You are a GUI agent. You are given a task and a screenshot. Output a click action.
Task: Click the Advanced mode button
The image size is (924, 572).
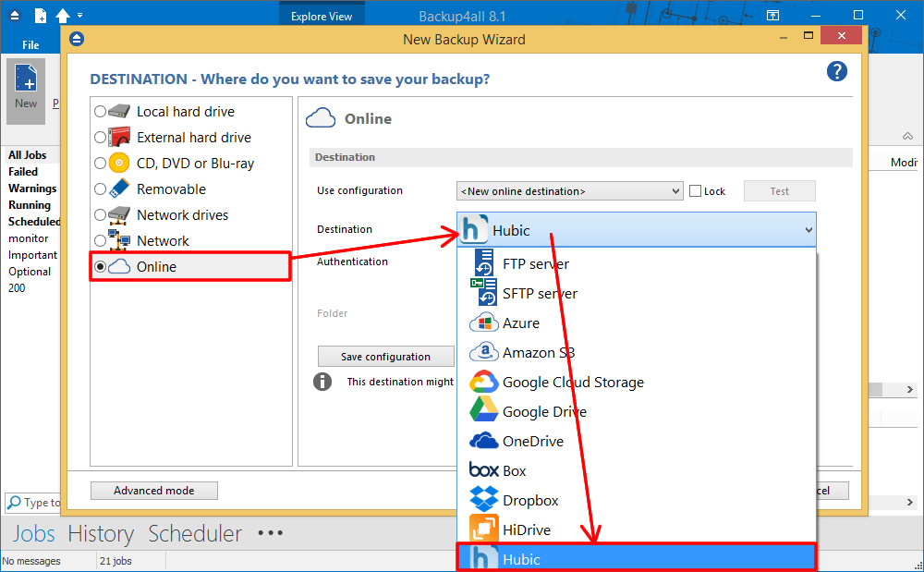pyautogui.click(x=154, y=491)
